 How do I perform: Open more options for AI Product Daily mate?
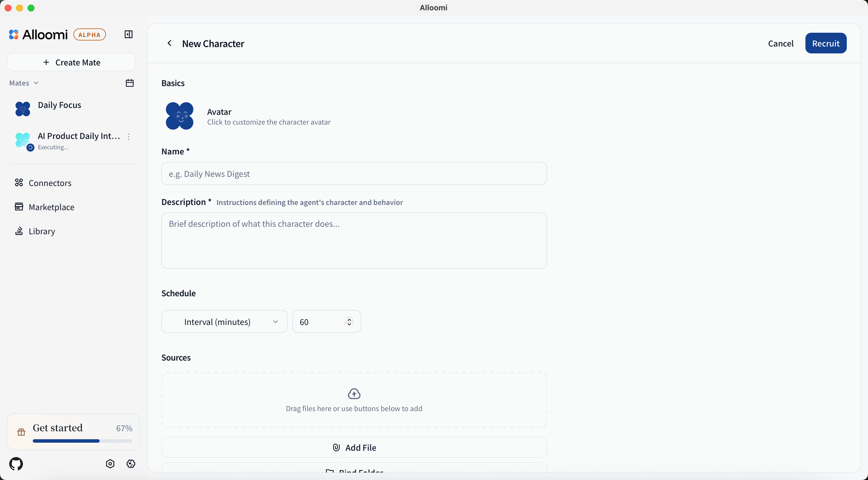click(128, 137)
